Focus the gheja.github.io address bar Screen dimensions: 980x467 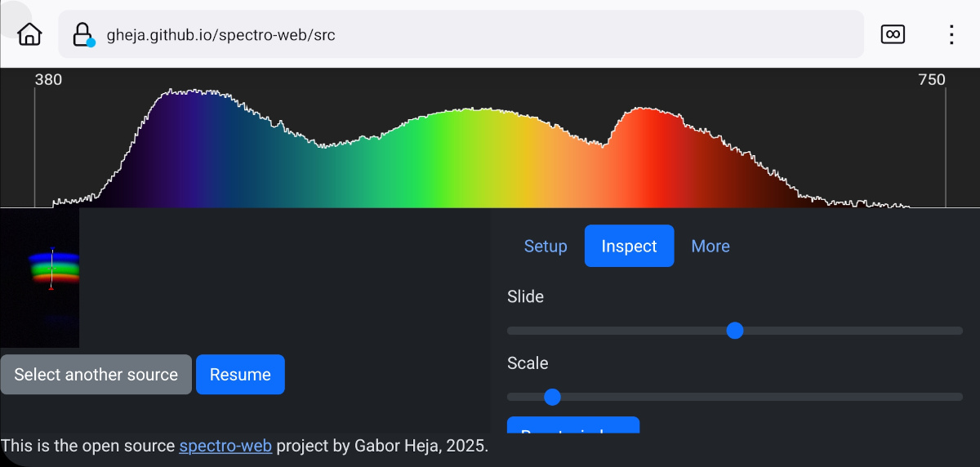461,34
